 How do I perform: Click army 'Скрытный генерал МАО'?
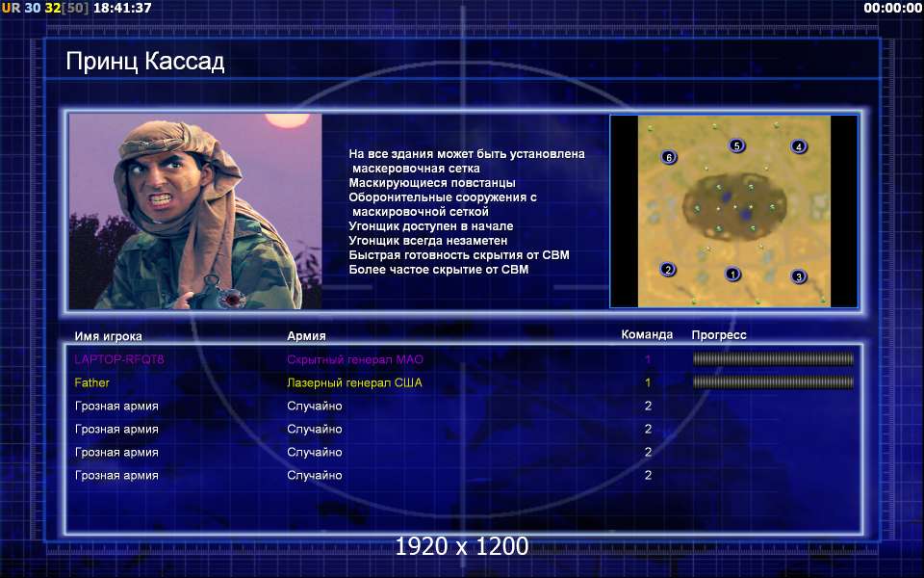tap(355, 359)
